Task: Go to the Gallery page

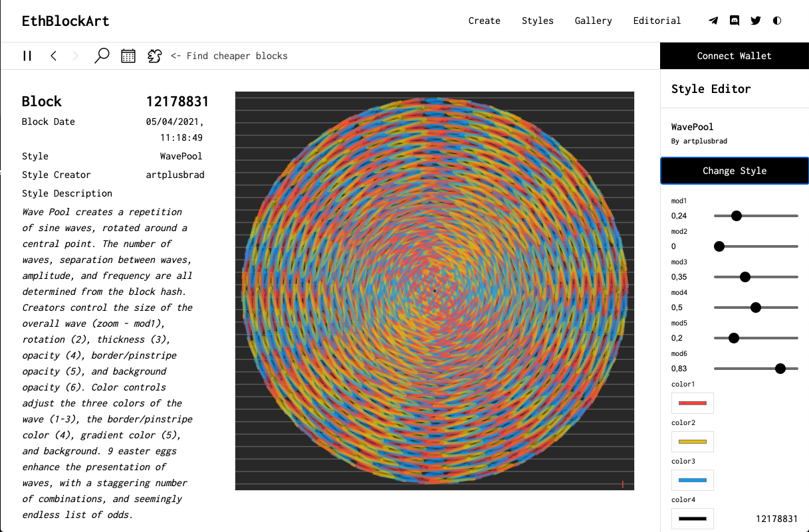Action: pos(594,21)
